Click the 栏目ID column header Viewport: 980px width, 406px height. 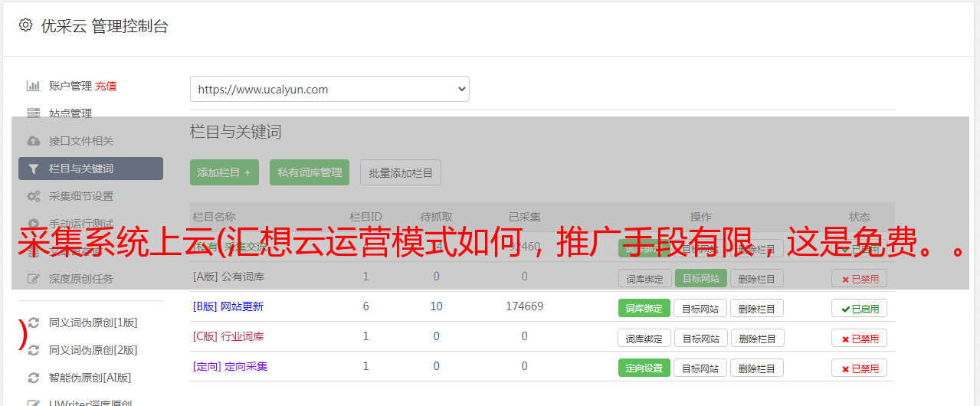coord(365,217)
